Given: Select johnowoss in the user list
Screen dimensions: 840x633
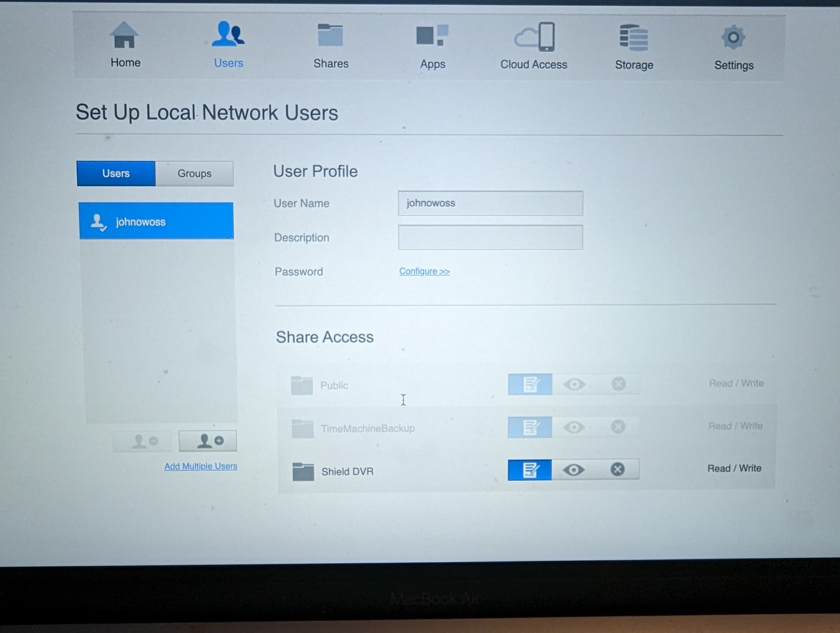Looking at the screenshot, I should click(x=156, y=222).
